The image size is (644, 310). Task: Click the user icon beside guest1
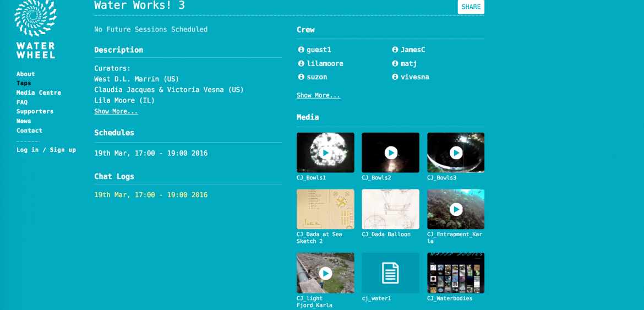pos(301,50)
